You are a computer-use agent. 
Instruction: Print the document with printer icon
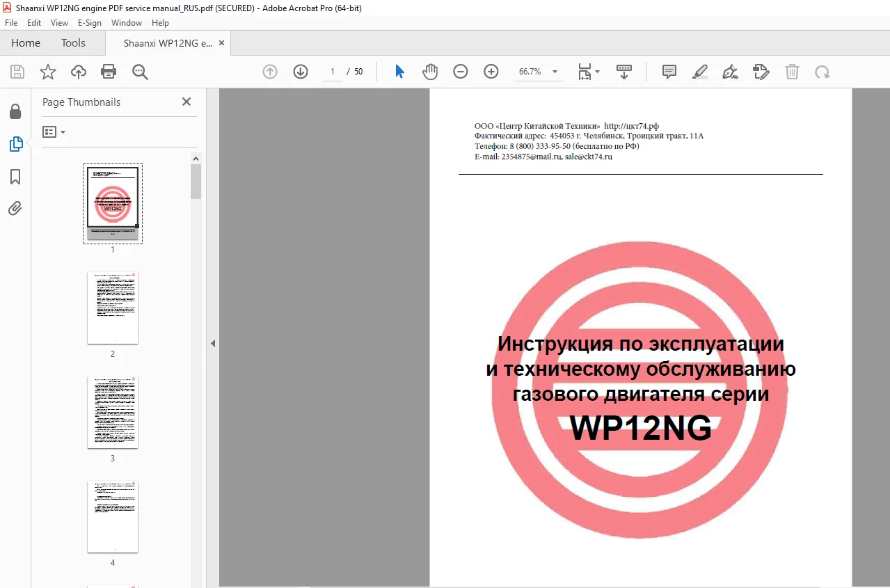pos(109,72)
